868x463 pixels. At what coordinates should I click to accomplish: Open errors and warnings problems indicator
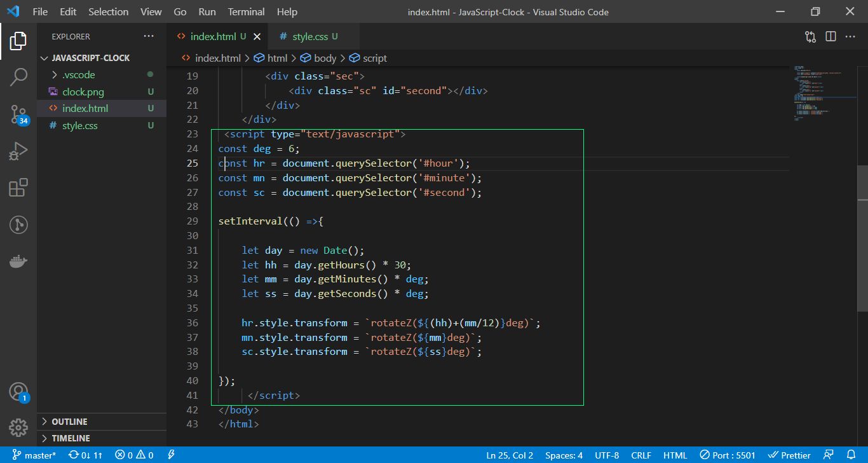(x=134, y=455)
